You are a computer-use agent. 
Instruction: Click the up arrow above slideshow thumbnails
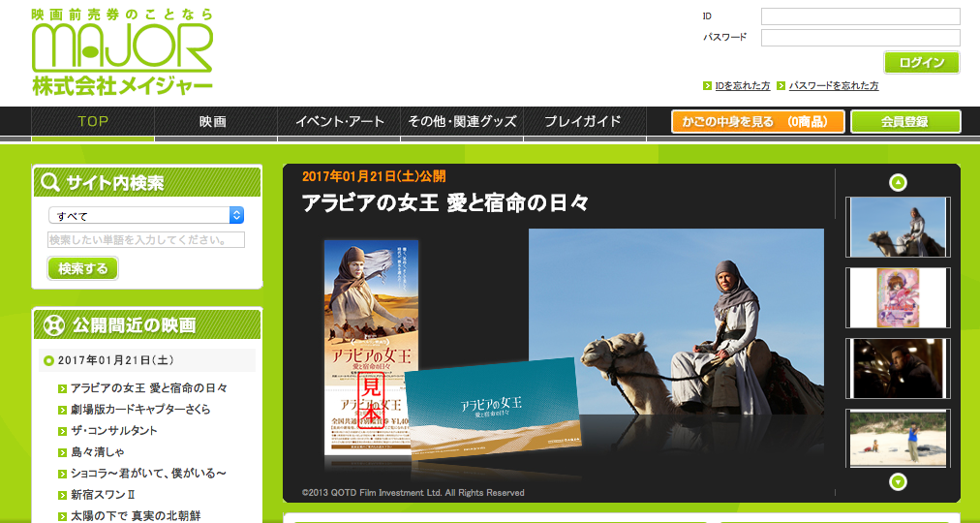coord(898,182)
